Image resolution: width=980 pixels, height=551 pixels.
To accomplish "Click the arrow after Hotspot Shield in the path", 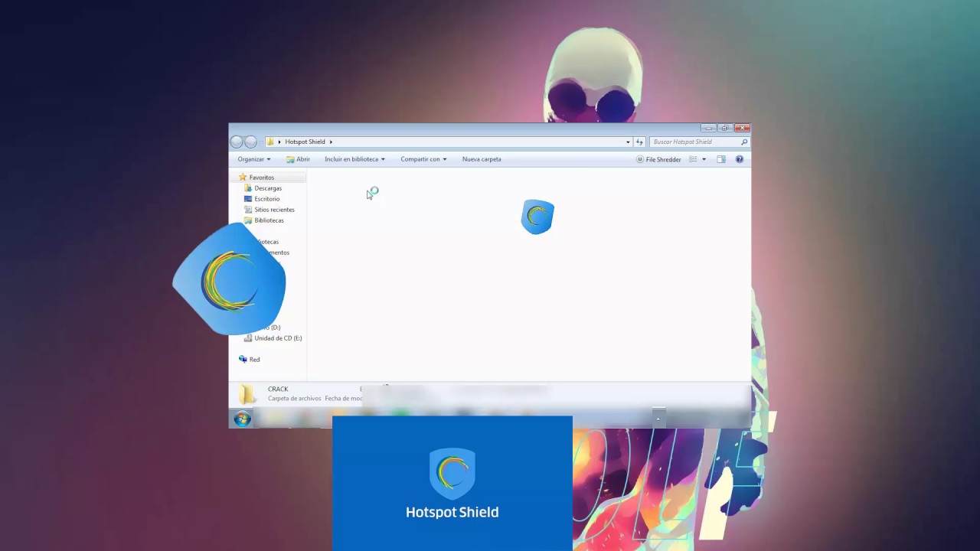I will pyautogui.click(x=331, y=142).
